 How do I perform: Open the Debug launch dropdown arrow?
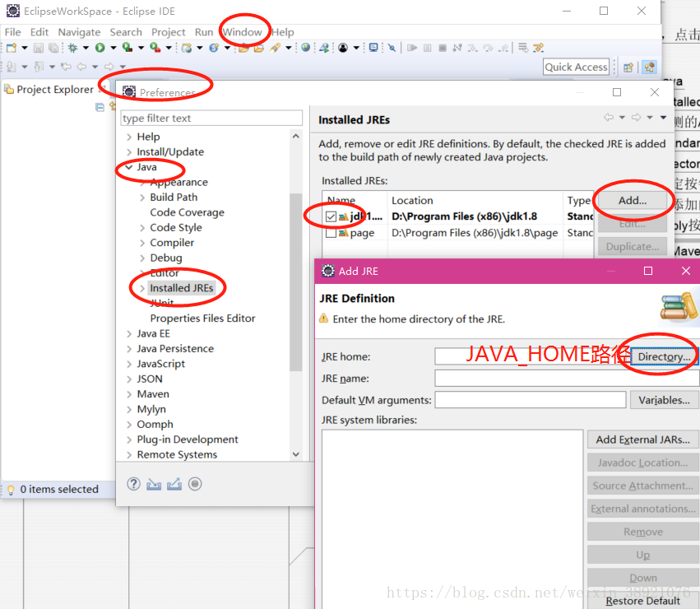(x=86, y=48)
